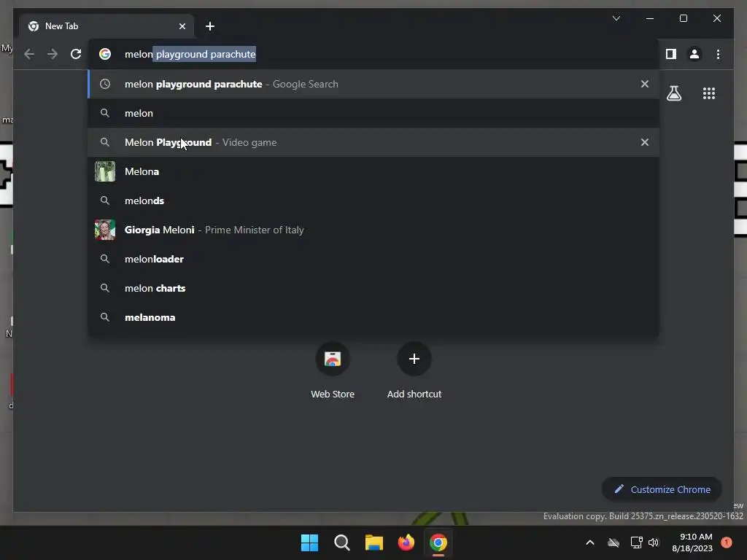Choose the plain 'melon' suggestion

pos(374,113)
